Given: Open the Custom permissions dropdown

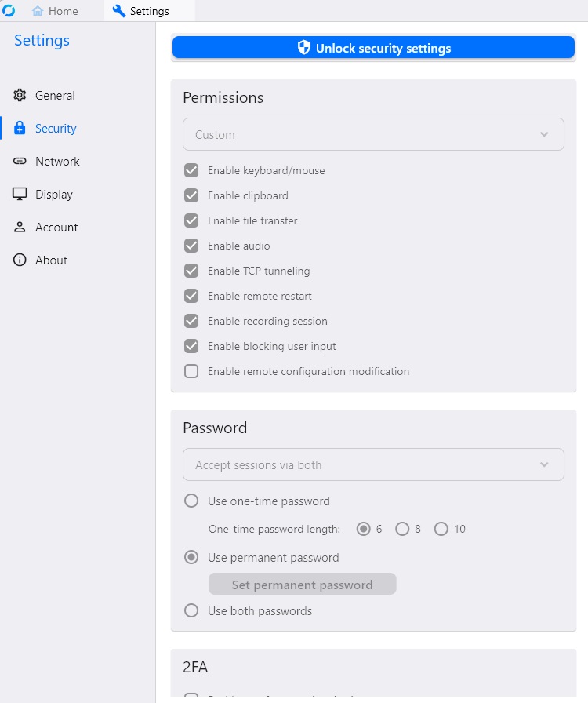Looking at the screenshot, I should pyautogui.click(x=373, y=134).
